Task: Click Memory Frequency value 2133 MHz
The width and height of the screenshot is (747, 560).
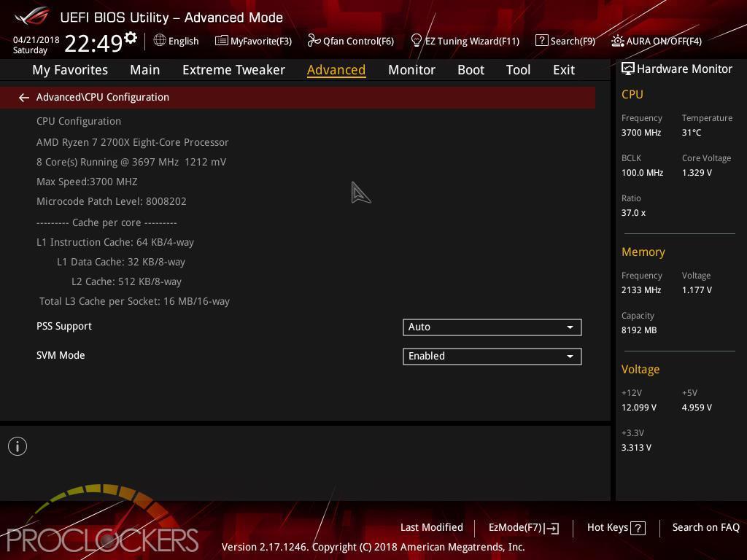Action: (641, 290)
